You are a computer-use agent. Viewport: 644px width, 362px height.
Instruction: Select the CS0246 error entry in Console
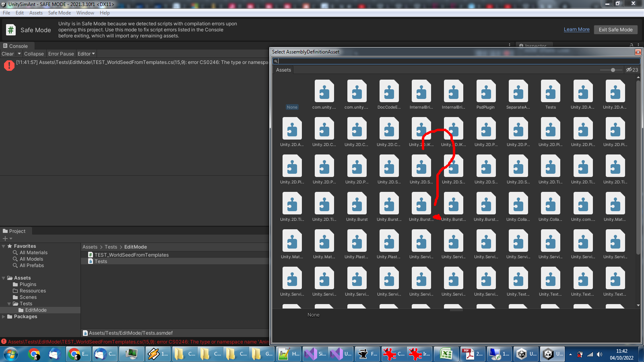click(x=134, y=65)
